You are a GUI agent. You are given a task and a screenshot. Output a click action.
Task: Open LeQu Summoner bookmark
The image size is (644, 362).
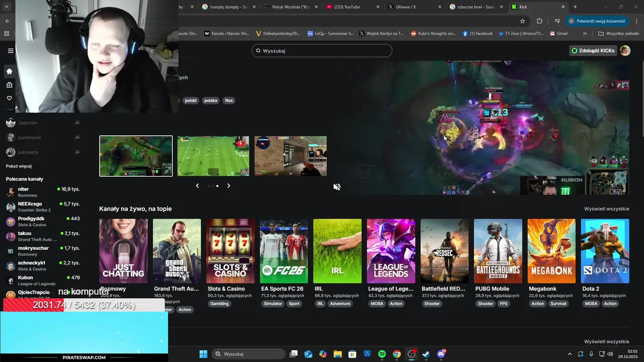pos(331,34)
